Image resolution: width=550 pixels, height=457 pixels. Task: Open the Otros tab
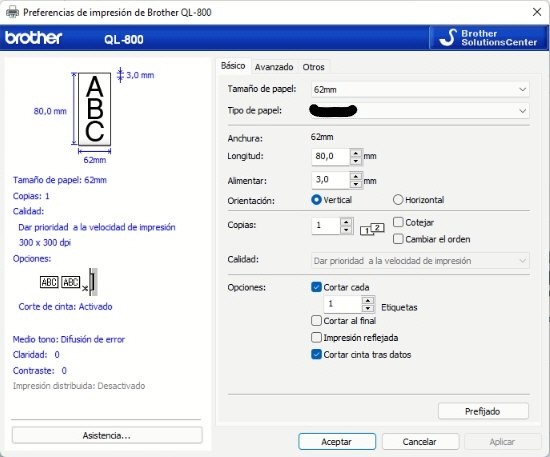tap(314, 67)
